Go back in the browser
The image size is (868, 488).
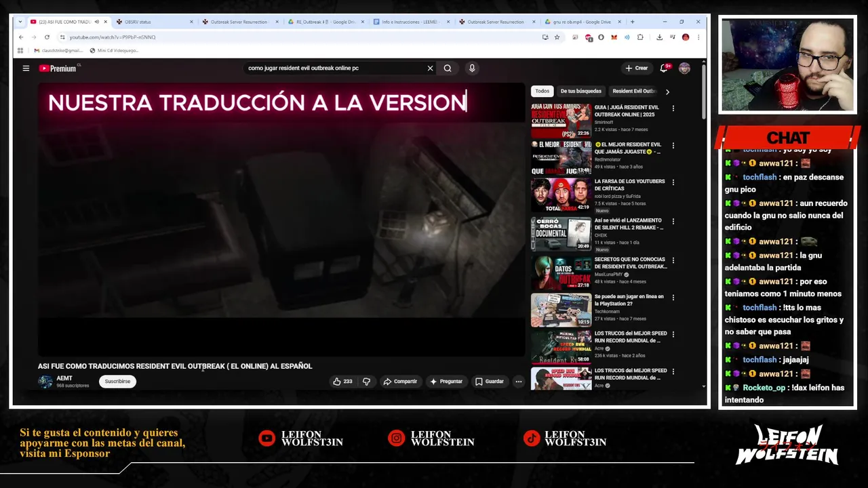click(21, 37)
